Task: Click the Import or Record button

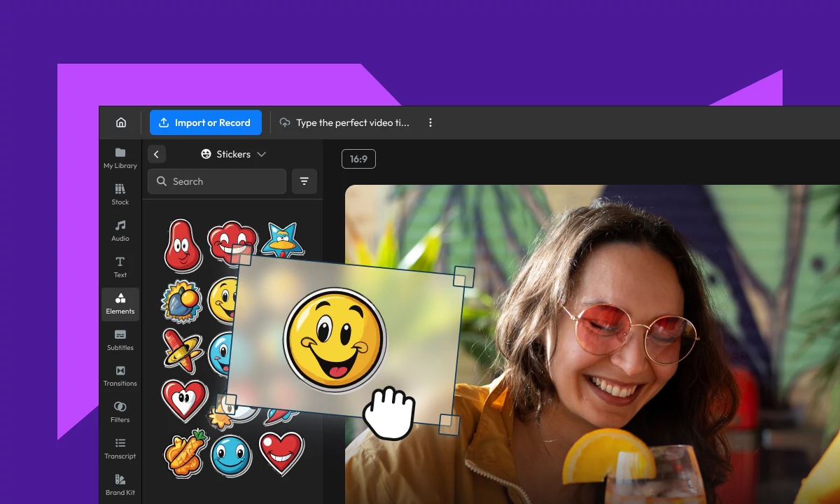Action: (205, 122)
